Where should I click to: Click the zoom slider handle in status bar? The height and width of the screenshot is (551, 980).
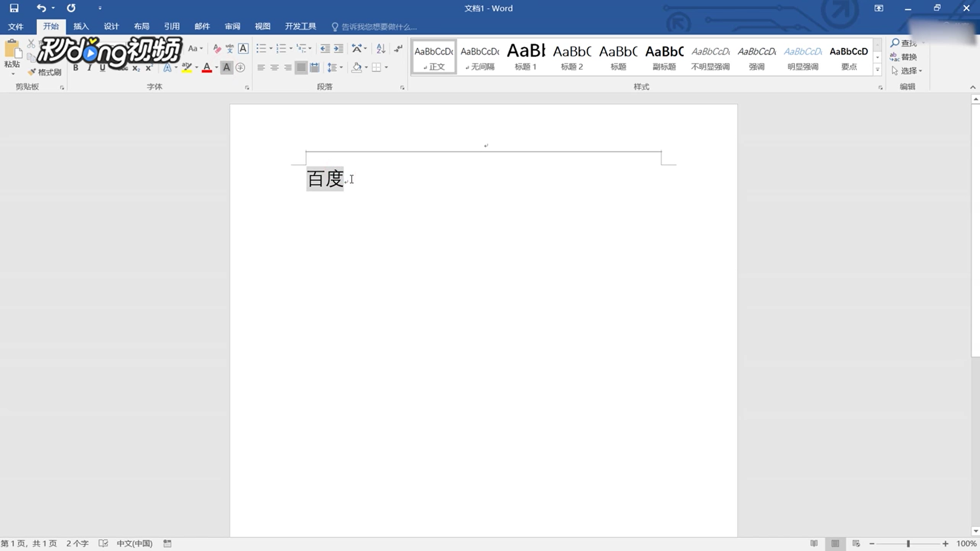tap(909, 544)
